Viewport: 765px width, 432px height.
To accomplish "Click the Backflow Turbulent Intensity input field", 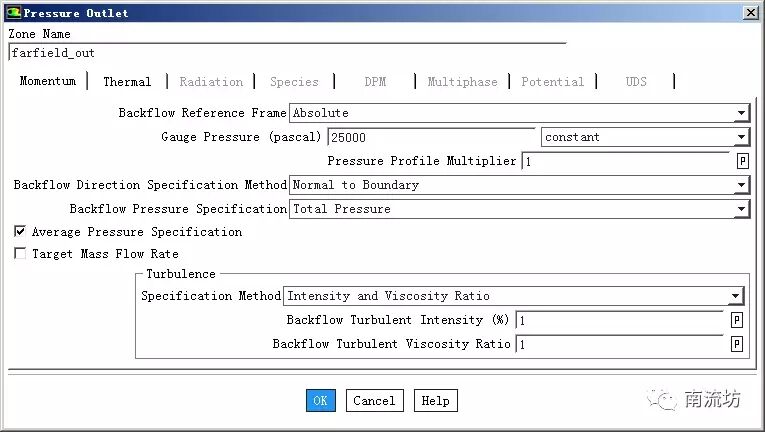I will click(x=618, y=320).
